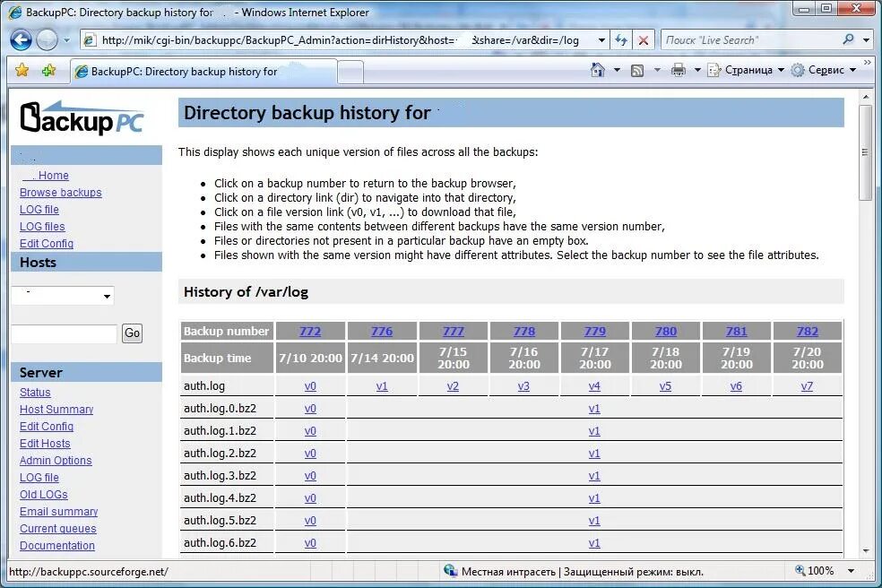Screen dimensions: 882x588
Task: Click the security zone icon in status bar
Action: pos(450,571)
